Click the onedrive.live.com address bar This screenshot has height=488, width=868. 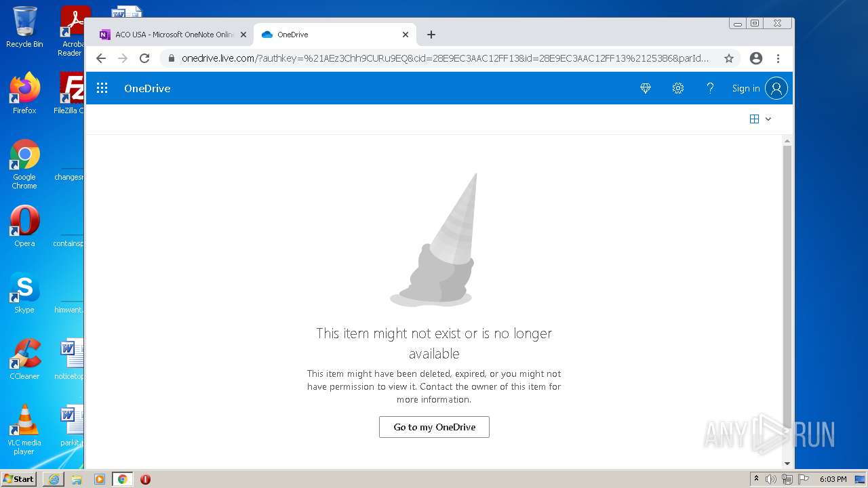coord(445,58)
